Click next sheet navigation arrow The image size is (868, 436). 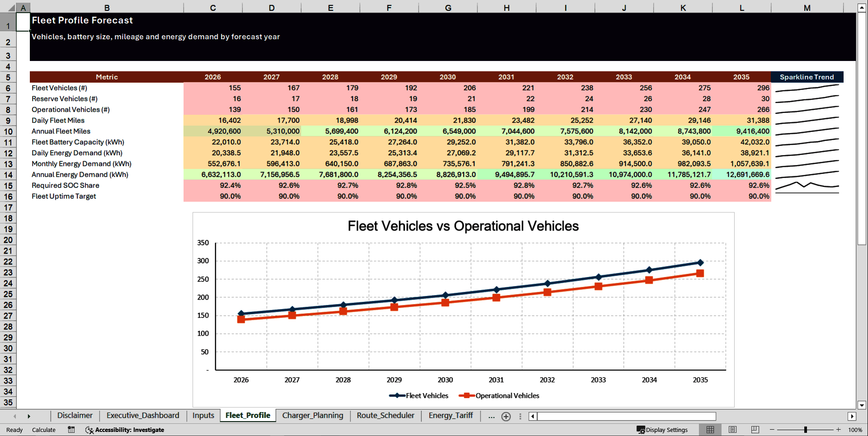click(x=29, y=416)
